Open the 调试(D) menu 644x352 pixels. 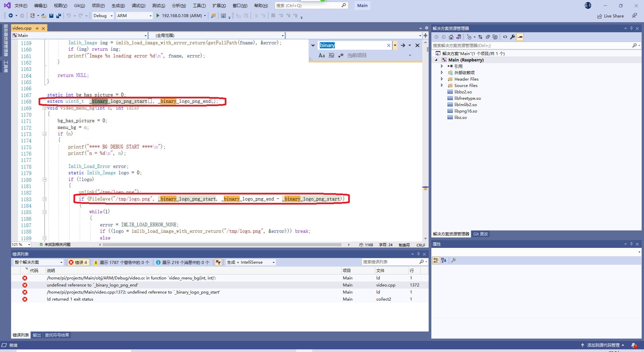138,5
